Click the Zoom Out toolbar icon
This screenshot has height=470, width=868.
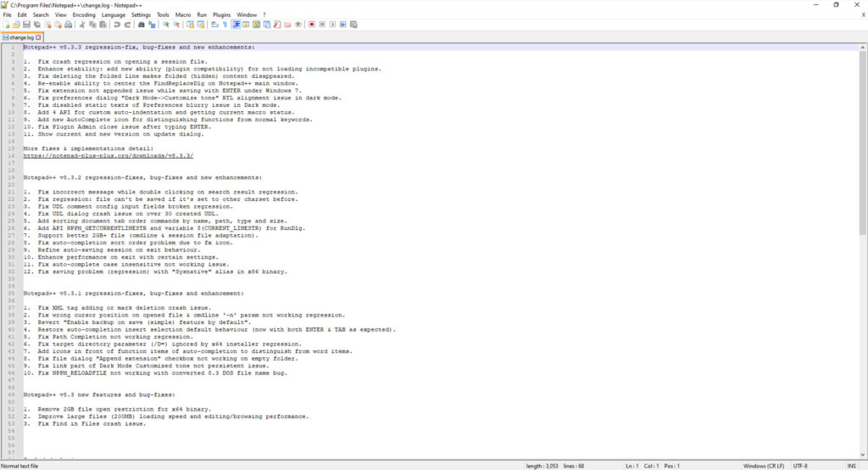176,25
